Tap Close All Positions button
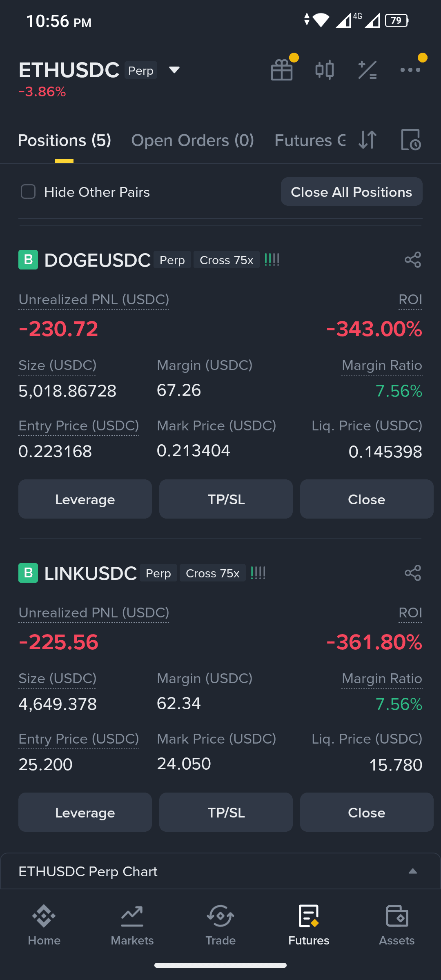 click(352, 192)
